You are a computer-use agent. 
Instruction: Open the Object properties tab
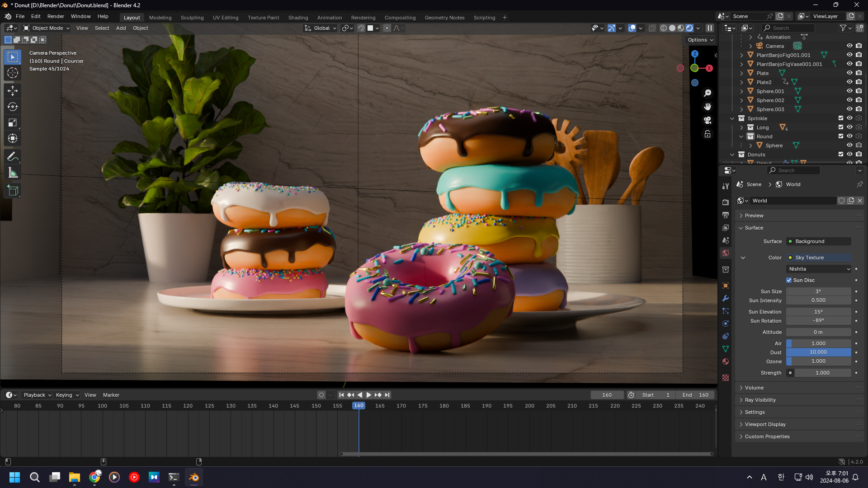[x=726, y=286]
